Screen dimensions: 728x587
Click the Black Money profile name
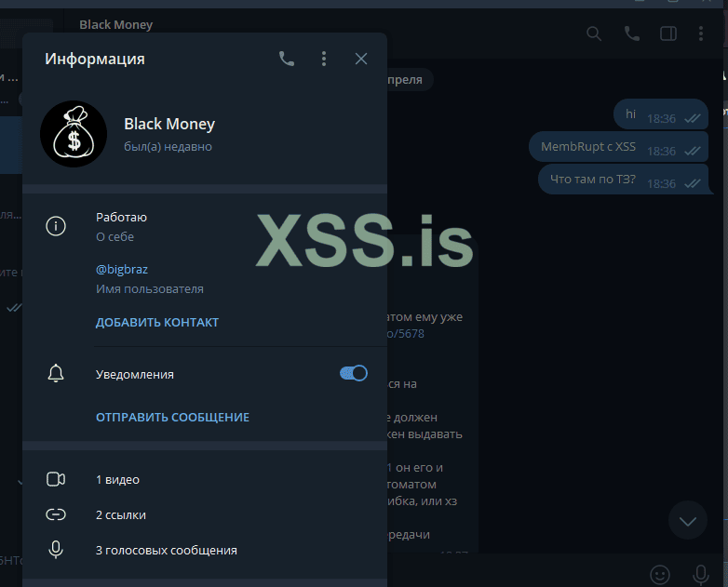click(169, 124)
